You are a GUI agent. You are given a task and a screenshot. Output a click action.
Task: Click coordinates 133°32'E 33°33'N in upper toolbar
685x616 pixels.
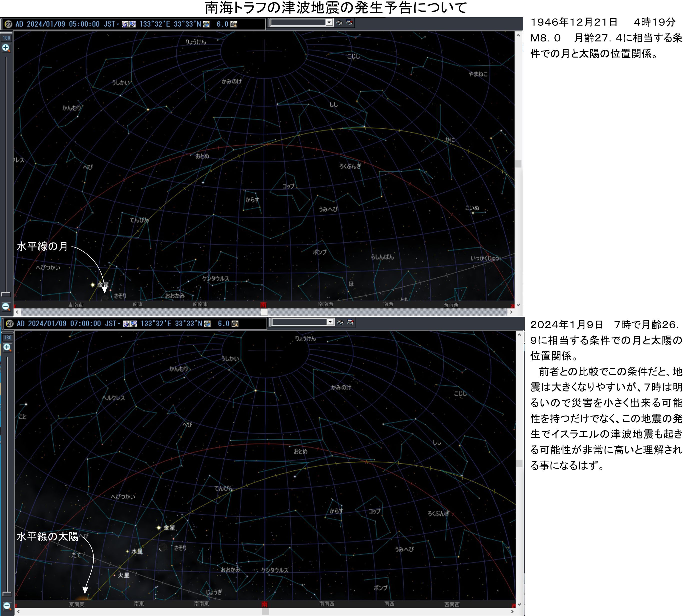[x=170, y=24]
